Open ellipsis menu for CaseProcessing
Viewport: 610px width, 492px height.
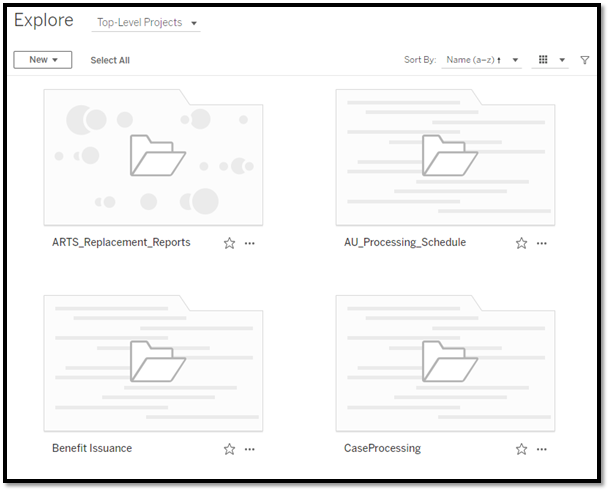[542, 449]
